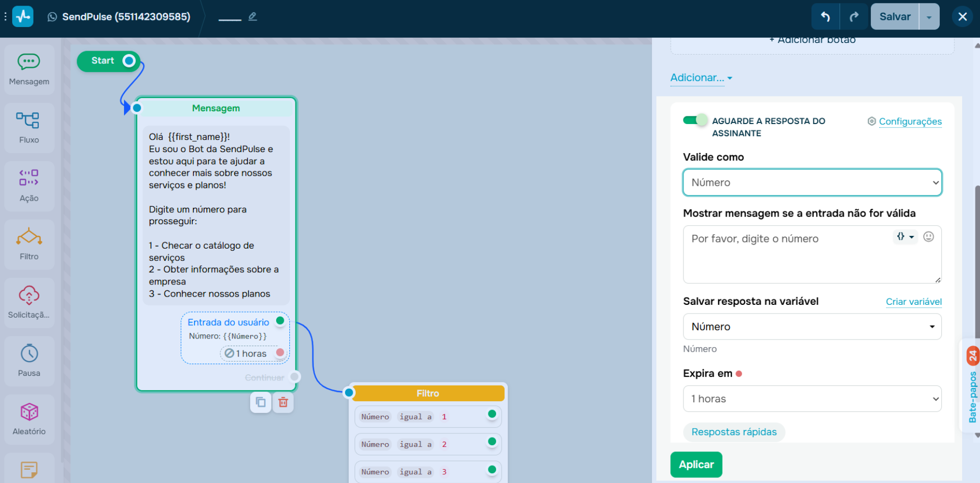
Task: Open Valide como dropdown
Action: 812,182
